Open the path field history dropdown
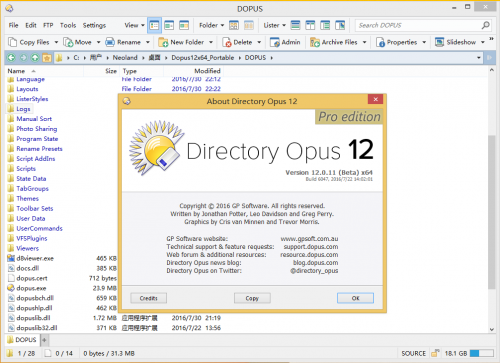Viewport: 500px width, 363px height. 479,58
